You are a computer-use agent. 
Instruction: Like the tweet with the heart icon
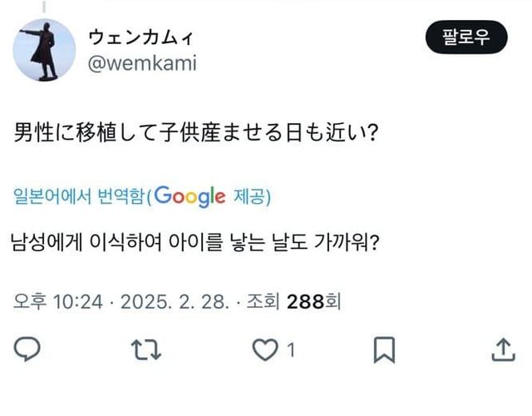point(264,350)
